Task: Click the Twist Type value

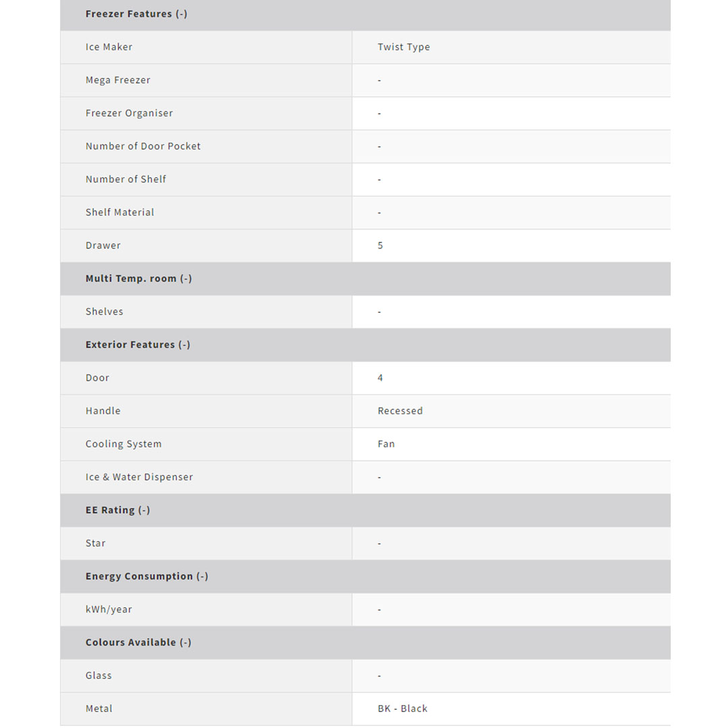Action: coord(404,47)
